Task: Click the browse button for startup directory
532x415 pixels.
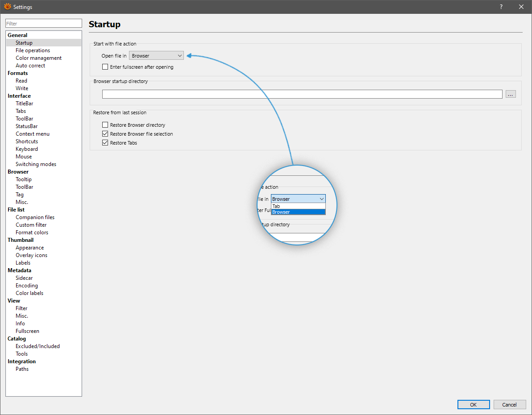Action: tap(511, 94)
